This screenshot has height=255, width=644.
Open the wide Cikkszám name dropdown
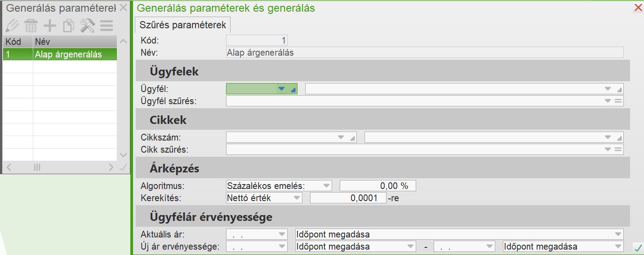click(x=608, y=137)
